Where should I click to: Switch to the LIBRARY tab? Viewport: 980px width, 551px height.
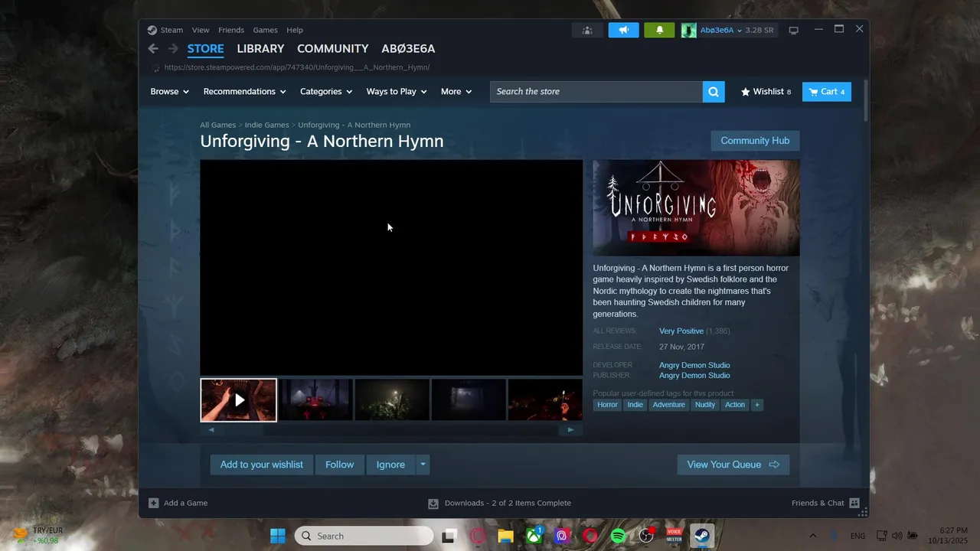(260, 48)
